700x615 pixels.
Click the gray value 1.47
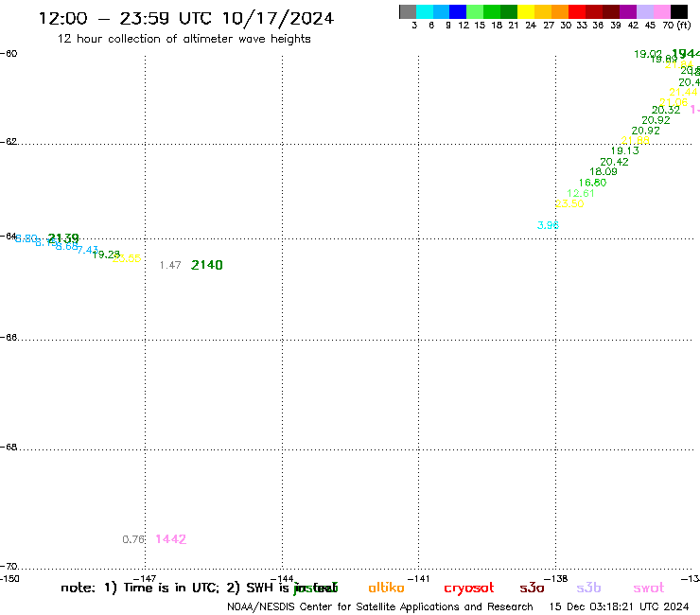(x=170, y=265)
